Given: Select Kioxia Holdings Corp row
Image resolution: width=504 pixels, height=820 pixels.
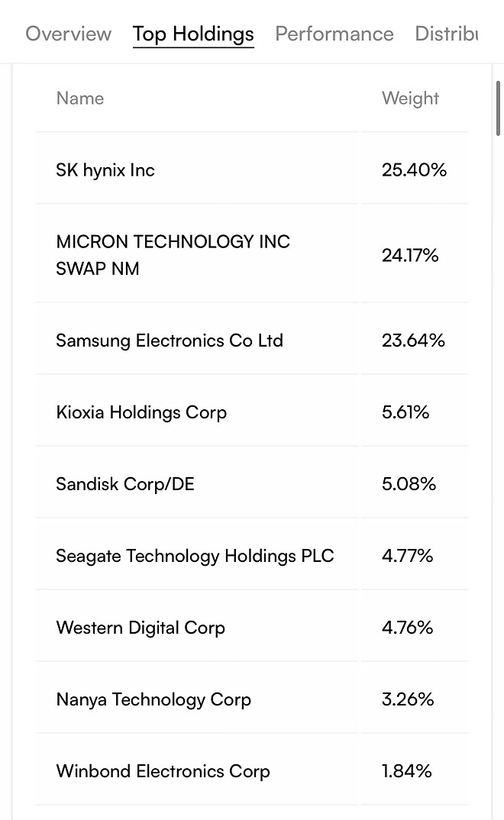Looking at the screenshot, I should tap(141, 412).
